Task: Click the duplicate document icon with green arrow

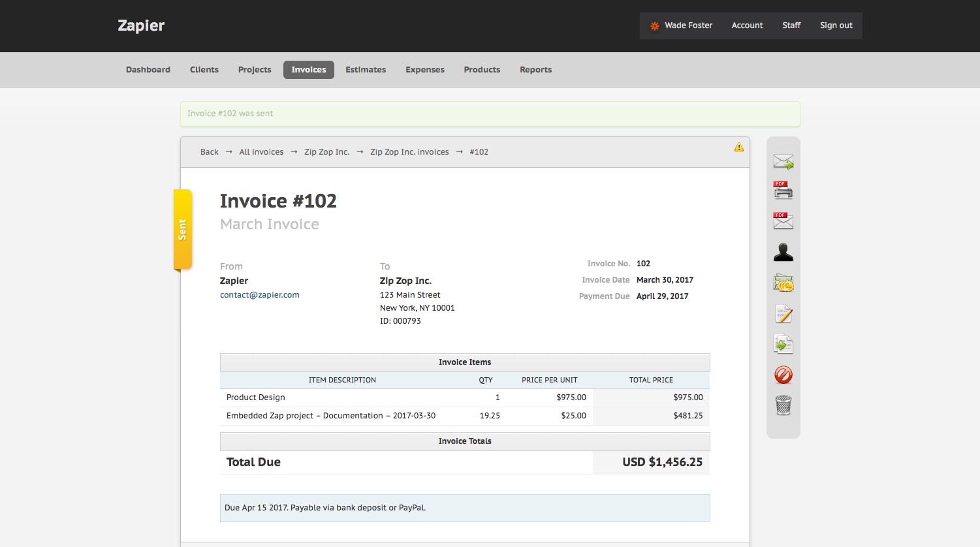Action: coord(783,344)
